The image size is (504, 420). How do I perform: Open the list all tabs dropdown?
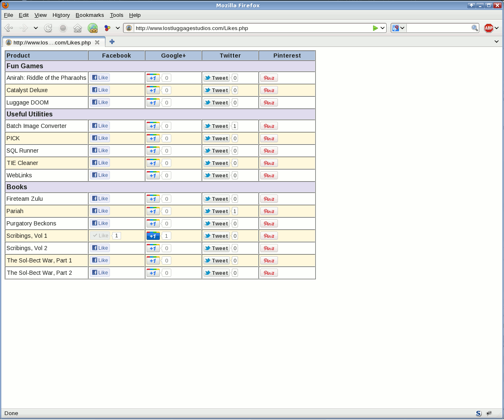click(497, 42)
